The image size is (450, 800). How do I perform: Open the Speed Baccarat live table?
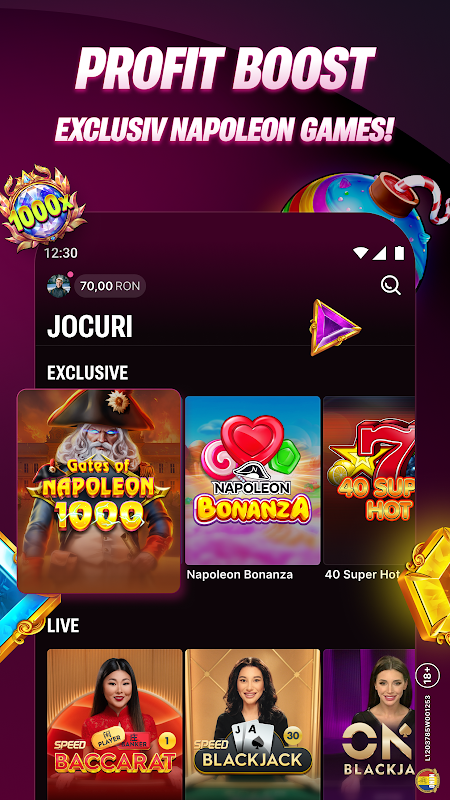(x=114, y=724)
